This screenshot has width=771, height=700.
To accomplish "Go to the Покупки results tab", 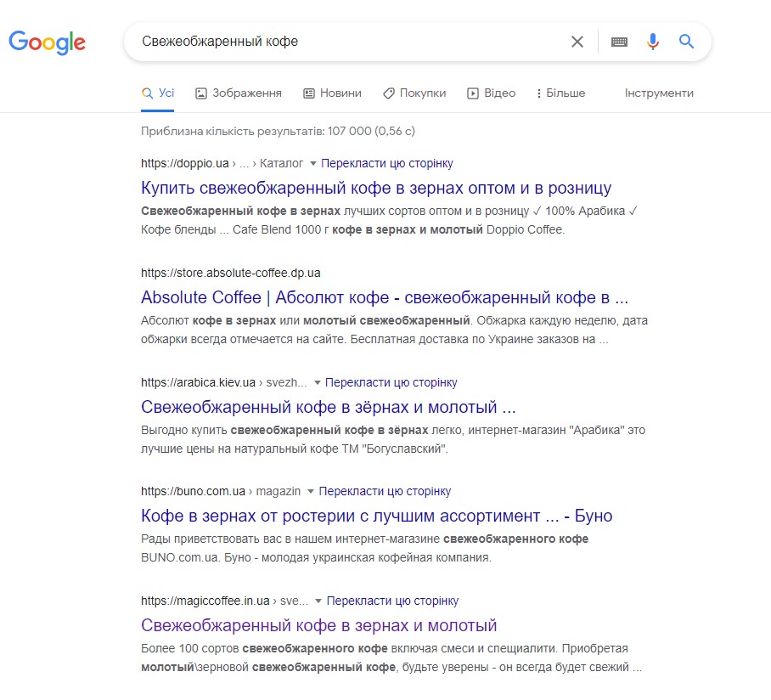I will (414, 93).
